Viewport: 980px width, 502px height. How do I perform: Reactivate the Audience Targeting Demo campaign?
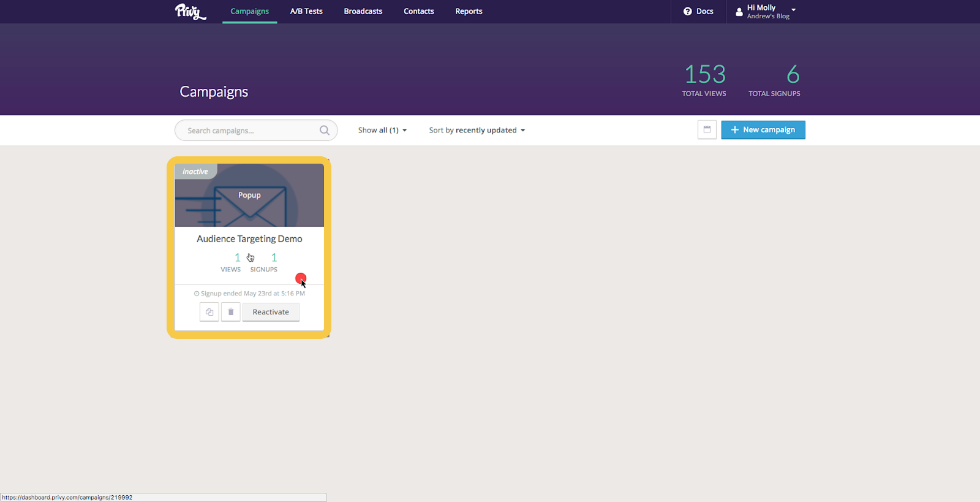271,312
